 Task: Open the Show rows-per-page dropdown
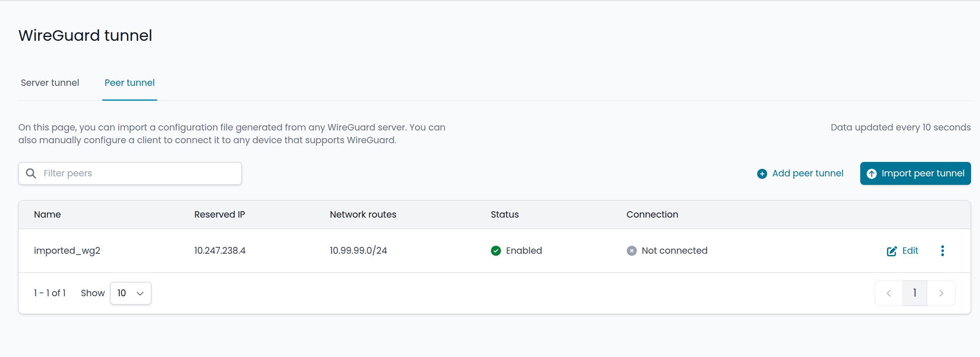130,293
